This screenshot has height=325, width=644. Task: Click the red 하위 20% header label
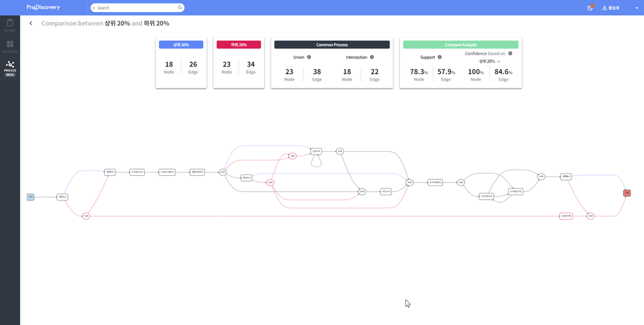point(239,45)
